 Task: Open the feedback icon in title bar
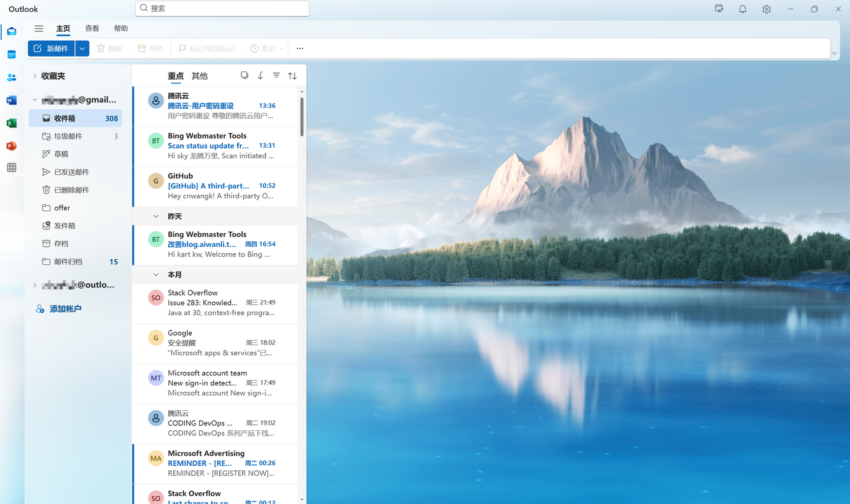click(x=719, y=9)
